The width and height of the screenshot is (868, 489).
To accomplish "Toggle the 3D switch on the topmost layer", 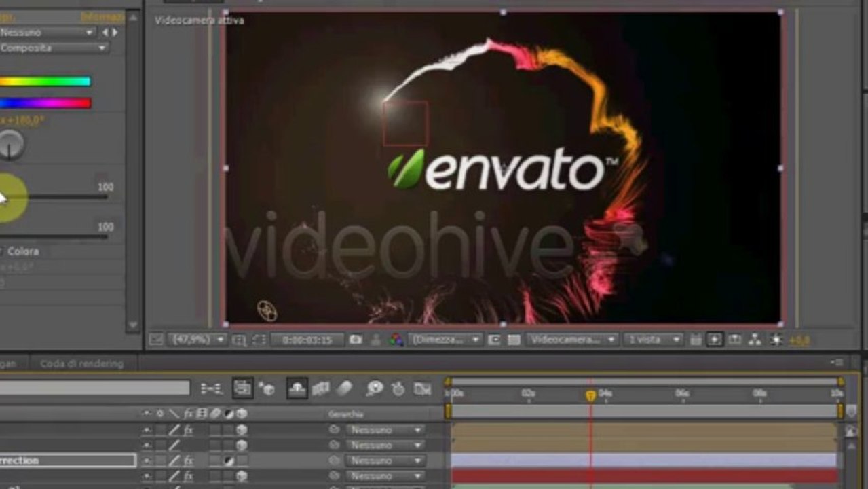I will tap(242, 430).
